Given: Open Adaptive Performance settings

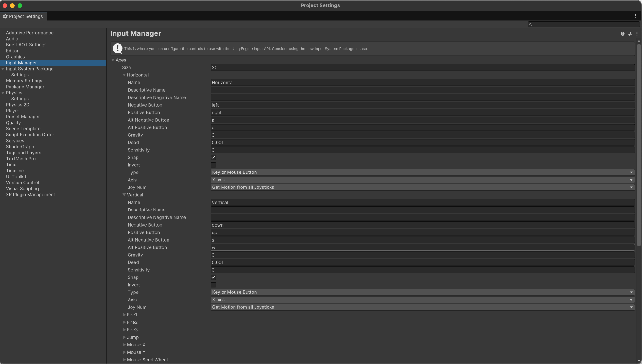Looking at the screenshot, I should pos(30,33).
